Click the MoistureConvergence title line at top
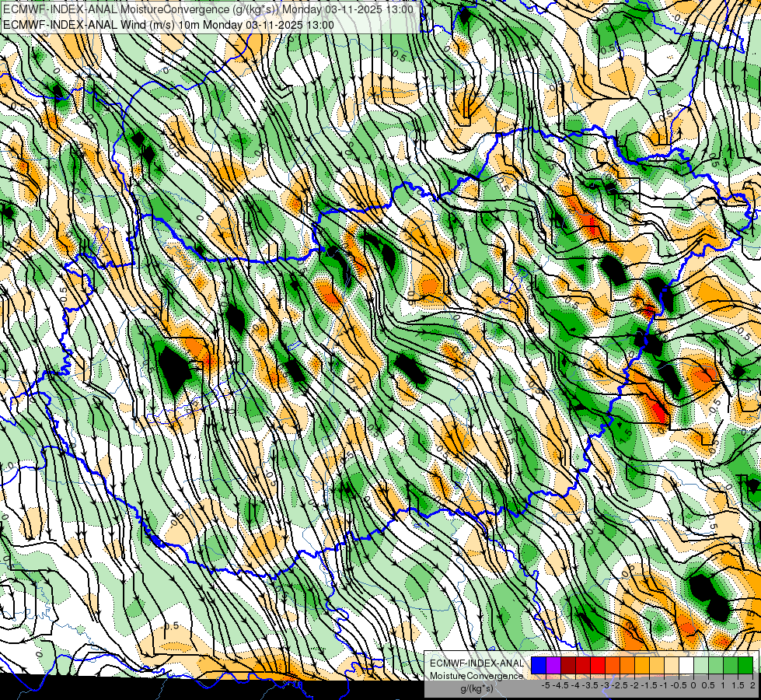Image resolution: width=761 pixels, height=700 pixels. point(208,9)
